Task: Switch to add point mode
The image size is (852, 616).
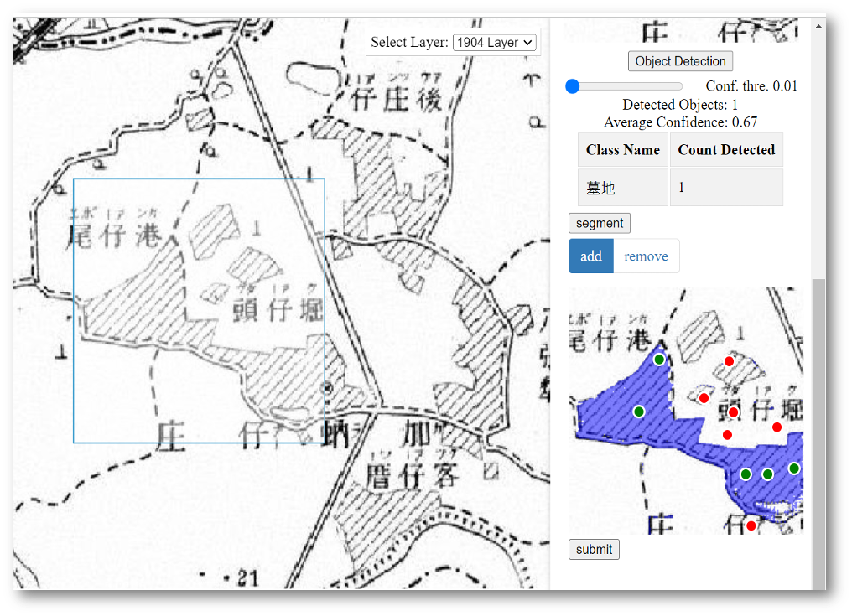Action: [590, 256]
